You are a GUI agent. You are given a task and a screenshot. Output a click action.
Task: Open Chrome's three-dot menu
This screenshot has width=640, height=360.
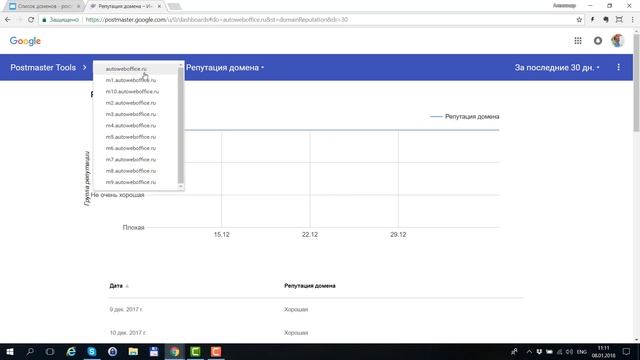tap(633, 20)
